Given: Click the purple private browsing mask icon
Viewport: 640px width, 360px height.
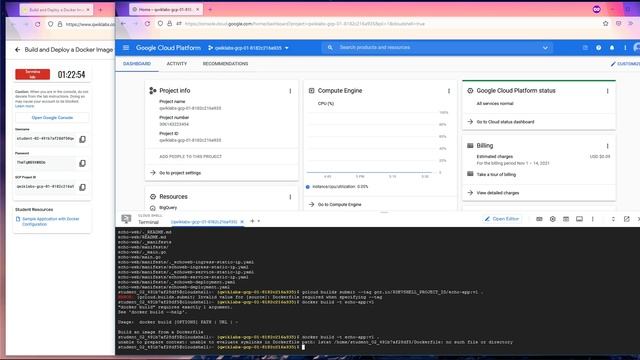Looking at the screenshot, I should pyautogui.click(x=596, y=9).
